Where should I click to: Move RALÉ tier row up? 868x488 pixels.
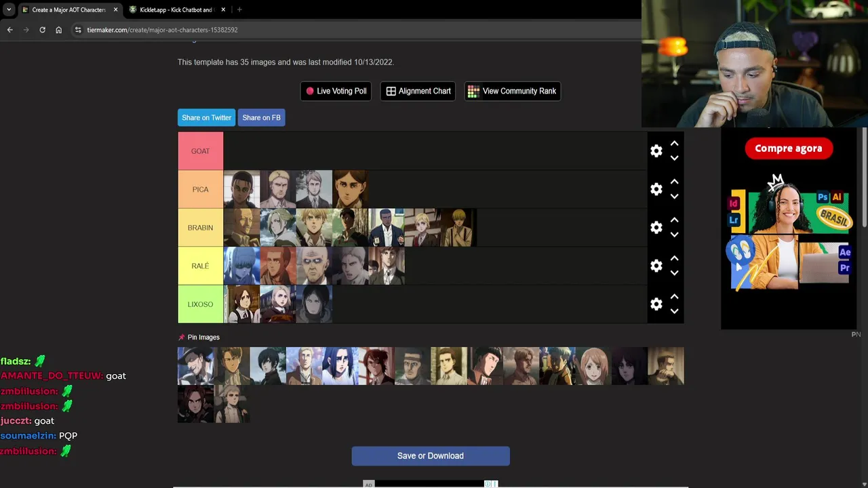click(674, 258)
